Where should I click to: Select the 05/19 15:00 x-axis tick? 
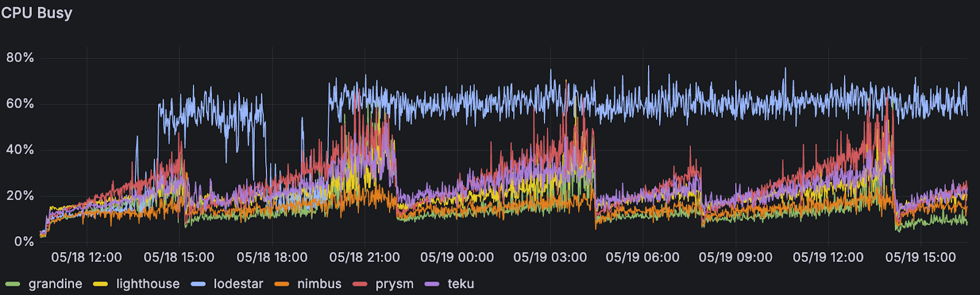[921, 258]
